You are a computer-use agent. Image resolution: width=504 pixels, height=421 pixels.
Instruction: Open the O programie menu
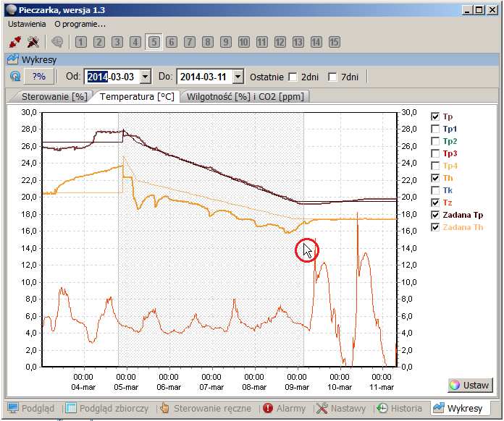pos(80,24)
